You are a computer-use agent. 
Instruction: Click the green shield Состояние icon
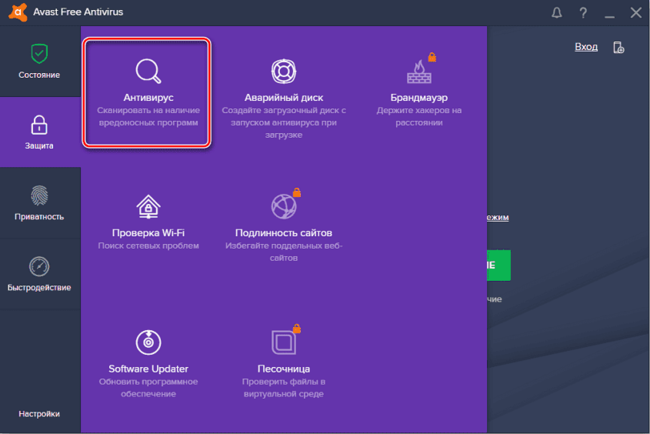(39, 54)
